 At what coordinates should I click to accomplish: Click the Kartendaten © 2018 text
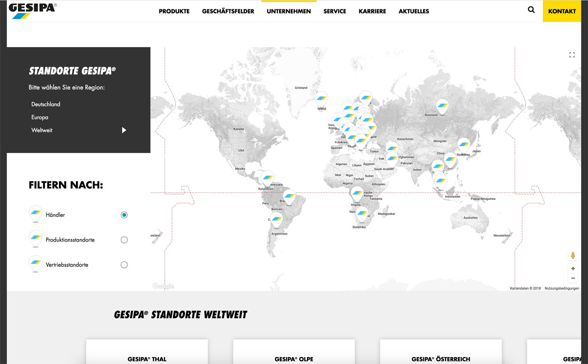[525, 289]
